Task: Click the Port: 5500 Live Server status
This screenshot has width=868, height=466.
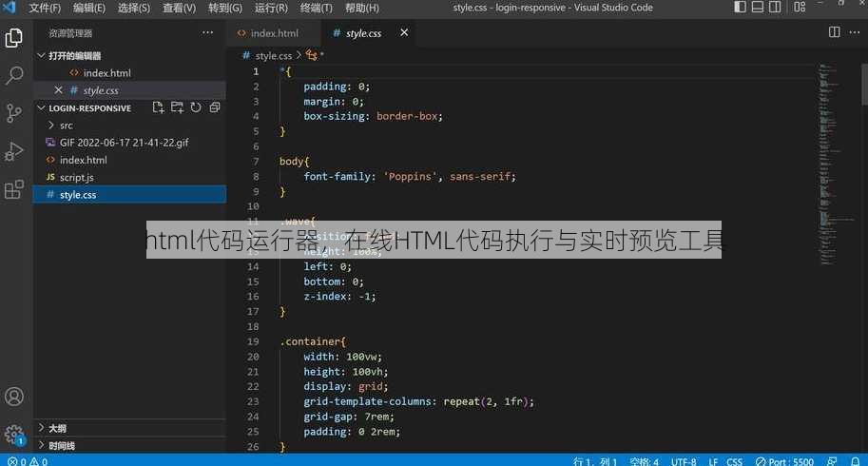Action: [x=784, y=461]
